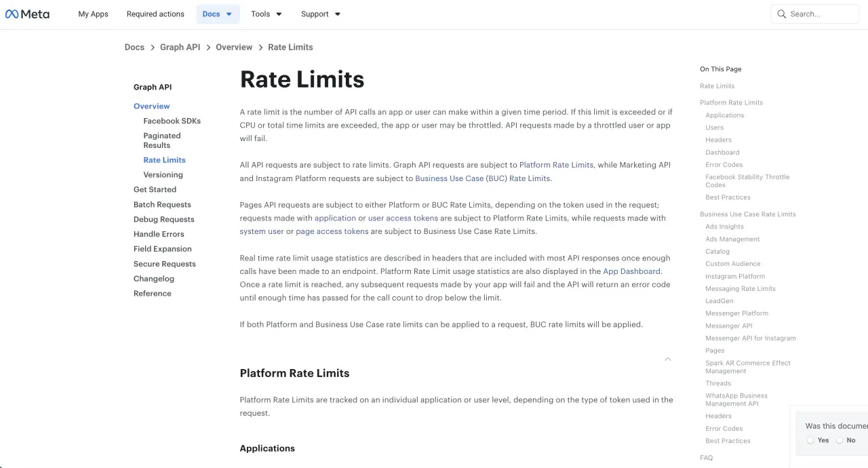
Task: Open Versioning in sidebar
Action: (x=163, y=174)
